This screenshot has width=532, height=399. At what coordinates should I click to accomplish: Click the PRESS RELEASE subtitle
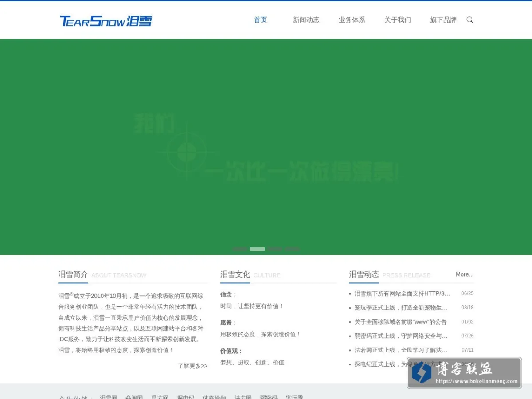point(406,275)
